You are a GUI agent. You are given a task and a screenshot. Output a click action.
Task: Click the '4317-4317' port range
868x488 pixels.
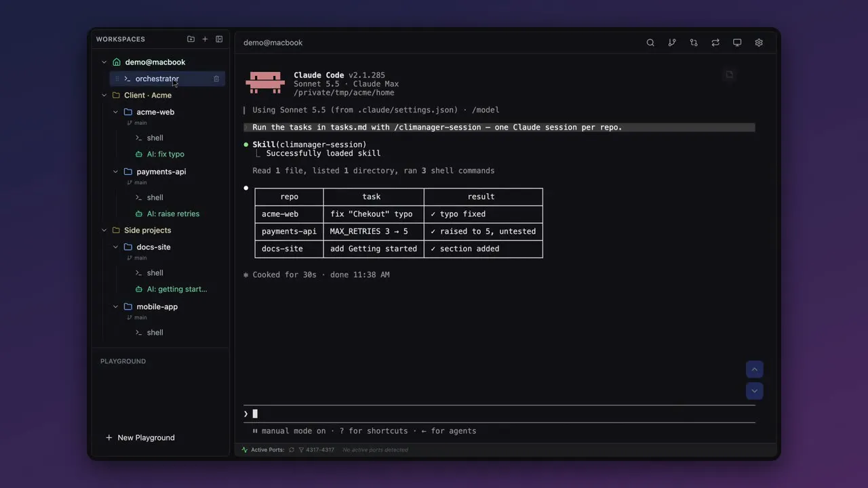pos(320,450)
